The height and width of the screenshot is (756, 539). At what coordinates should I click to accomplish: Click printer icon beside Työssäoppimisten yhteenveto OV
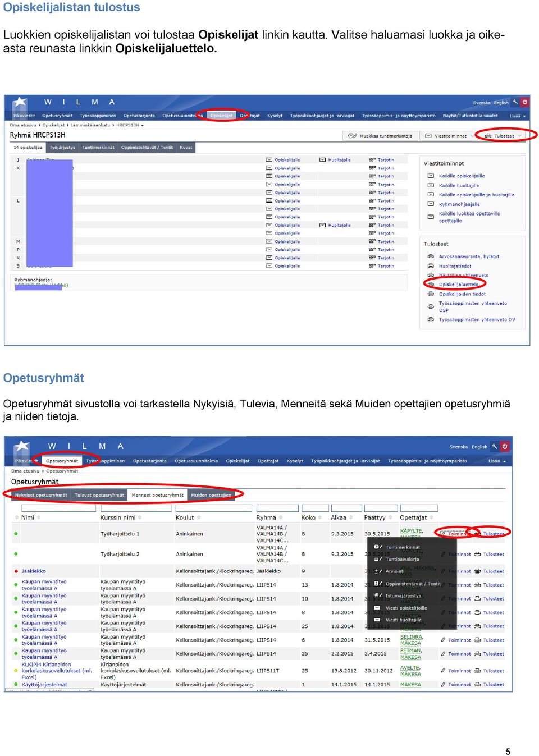tap(431, 319)
